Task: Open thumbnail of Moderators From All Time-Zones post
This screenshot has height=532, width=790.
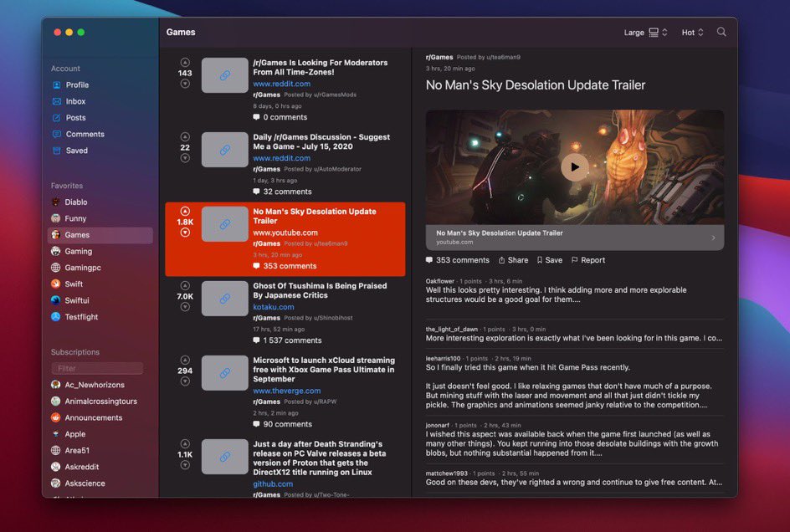Action: tap(225, 75)
